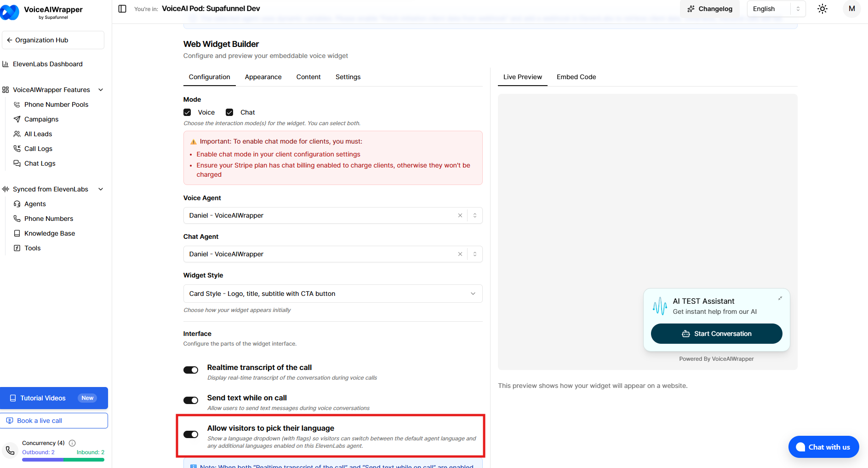The image size is (868, 468).
Task: Clear the Voice Agent selection with X
Action: click(x=460, y=215)
